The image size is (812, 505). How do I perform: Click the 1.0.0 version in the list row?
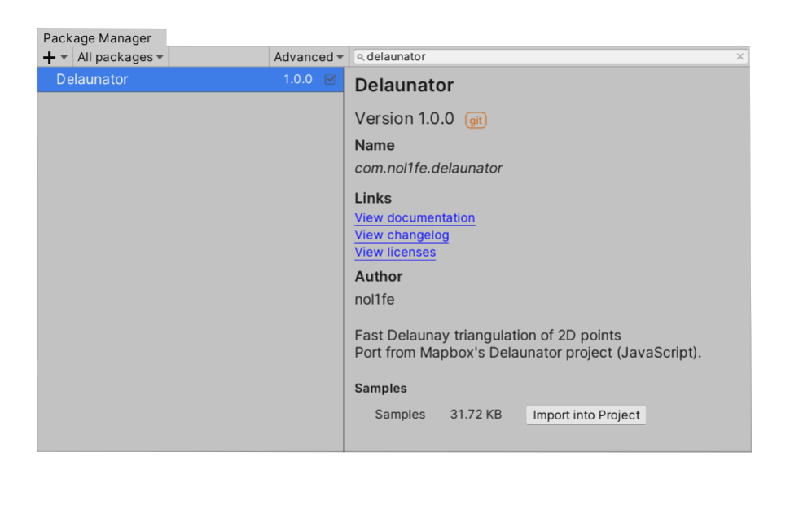298,79
